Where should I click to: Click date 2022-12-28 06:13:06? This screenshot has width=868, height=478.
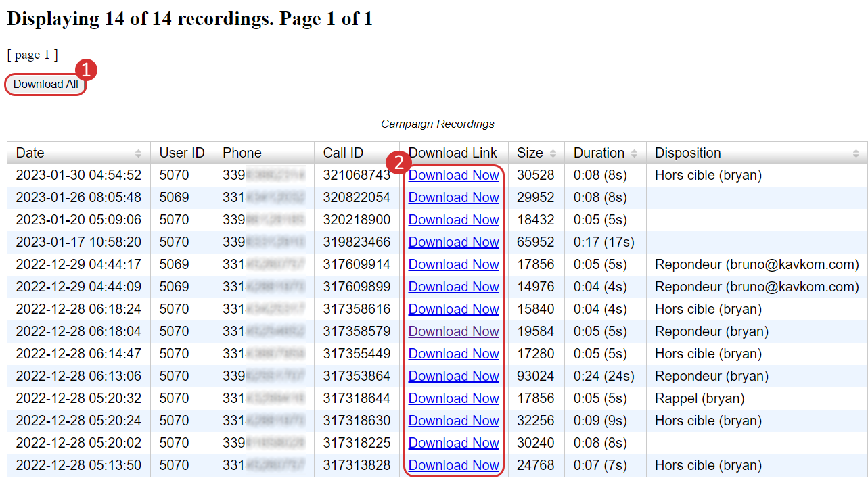point(78,376)
